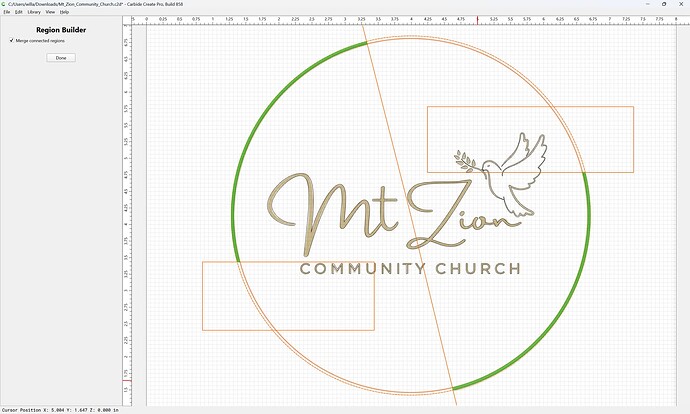Click the Cursor Position status text
Screen dimensions: 690x414
click(x=60, y=410)
